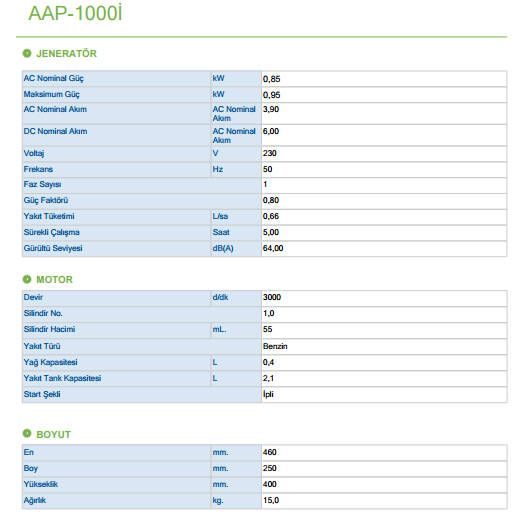Image resolution: width=526 pixels, height=529 pixels.
Task: Click the green bullet icon beside BOYUT
Action: [27, 434]
